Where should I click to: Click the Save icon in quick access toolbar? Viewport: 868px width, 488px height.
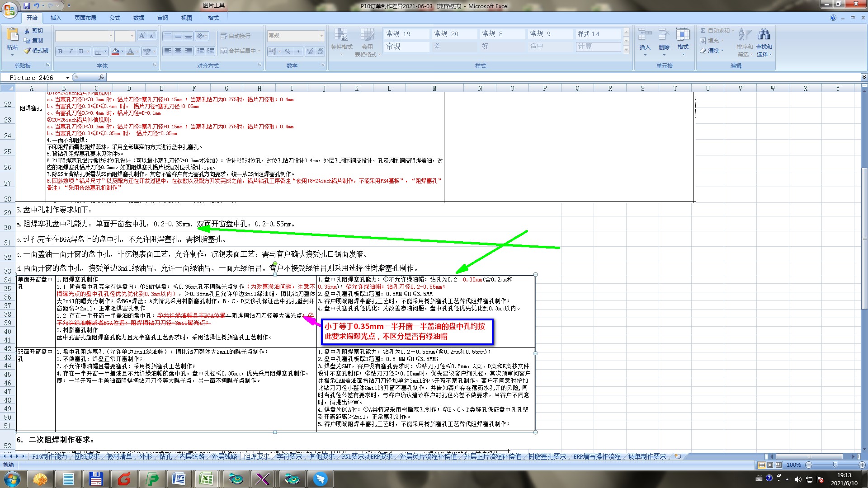coord(27,6)
